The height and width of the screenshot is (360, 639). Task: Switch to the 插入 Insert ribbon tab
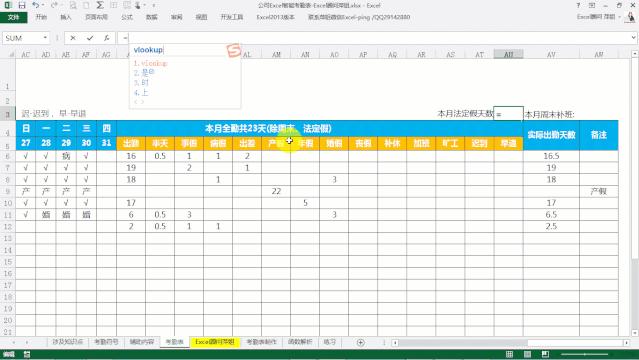[66, 17]
